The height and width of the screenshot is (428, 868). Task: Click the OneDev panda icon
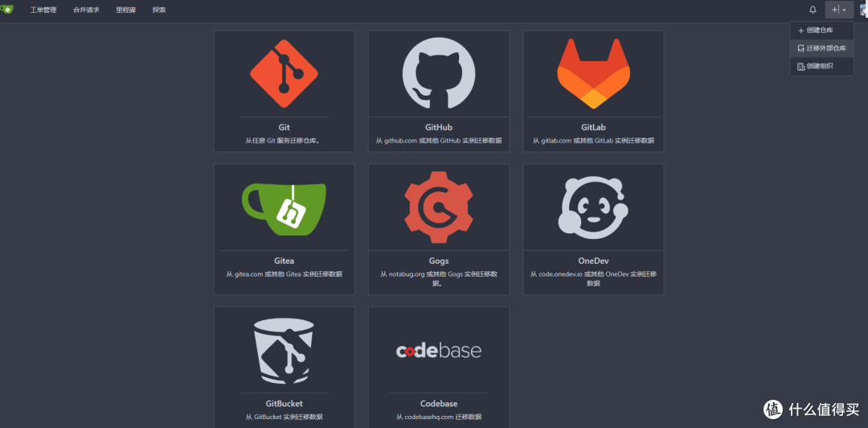[x=593, y=208]
